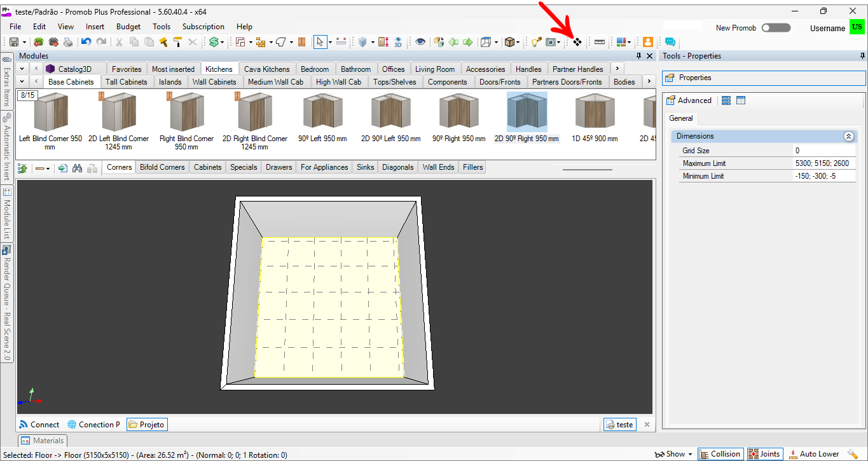Click the Redo arrow icon
Screen dimensions: 868x461
coord(101,42)
